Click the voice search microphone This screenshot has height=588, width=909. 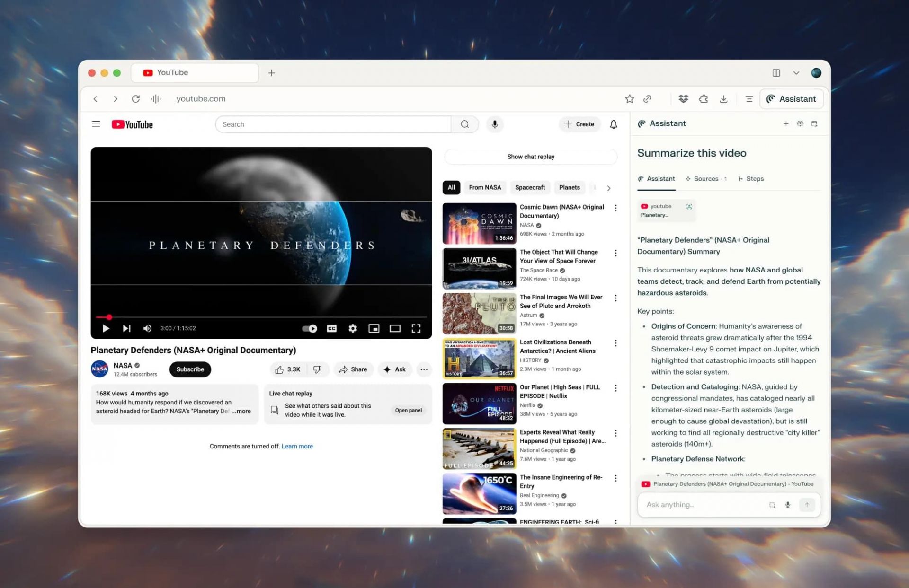[495, 124]
